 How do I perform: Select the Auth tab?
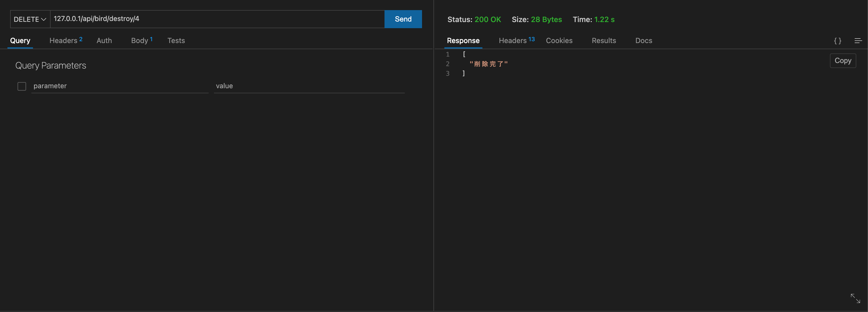coord(104,40)
